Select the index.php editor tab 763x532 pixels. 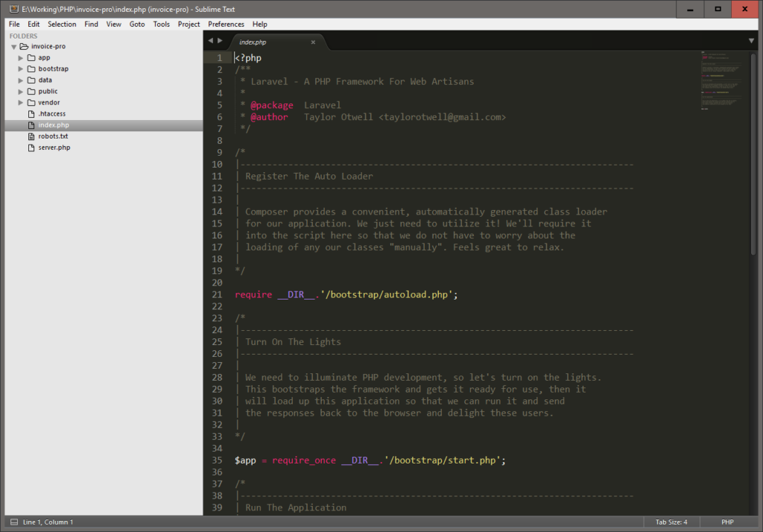click(x=253, y=42)
